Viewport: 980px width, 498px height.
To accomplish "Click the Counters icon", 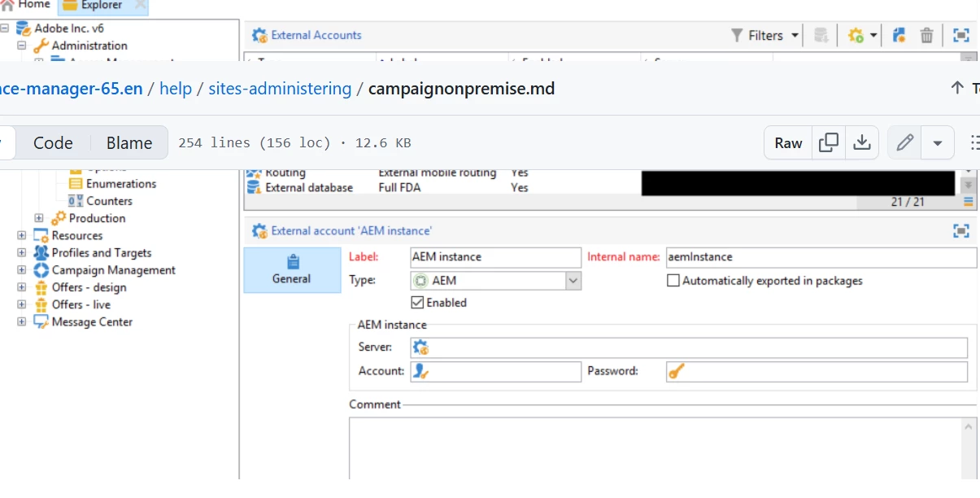I will click(x=76, y=201).
